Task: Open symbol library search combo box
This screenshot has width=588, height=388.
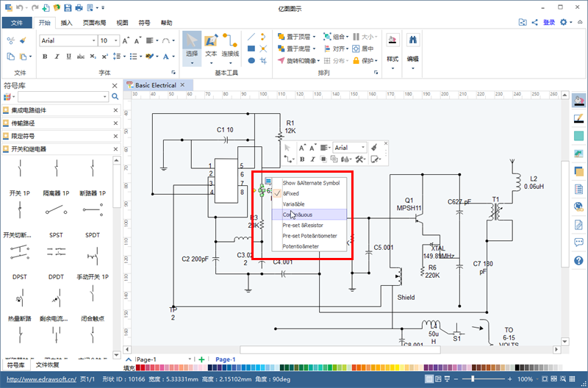Action: pyautogui.click(x=64, y=97)
